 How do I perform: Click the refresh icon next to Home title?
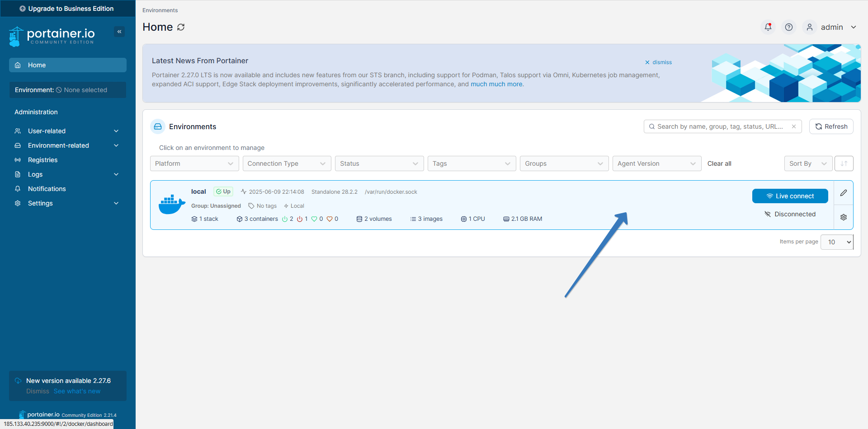(x=181, y=27)
